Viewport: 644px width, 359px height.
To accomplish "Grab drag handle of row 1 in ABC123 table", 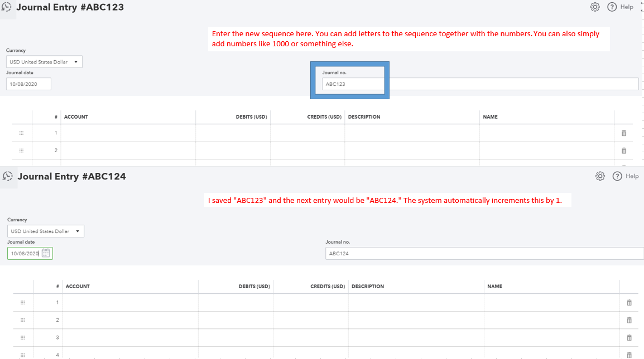I will 21,133.
